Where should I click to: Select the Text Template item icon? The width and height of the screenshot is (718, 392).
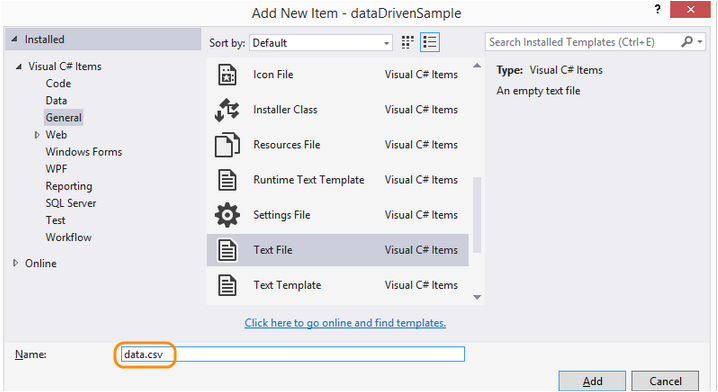click(227, 285)
